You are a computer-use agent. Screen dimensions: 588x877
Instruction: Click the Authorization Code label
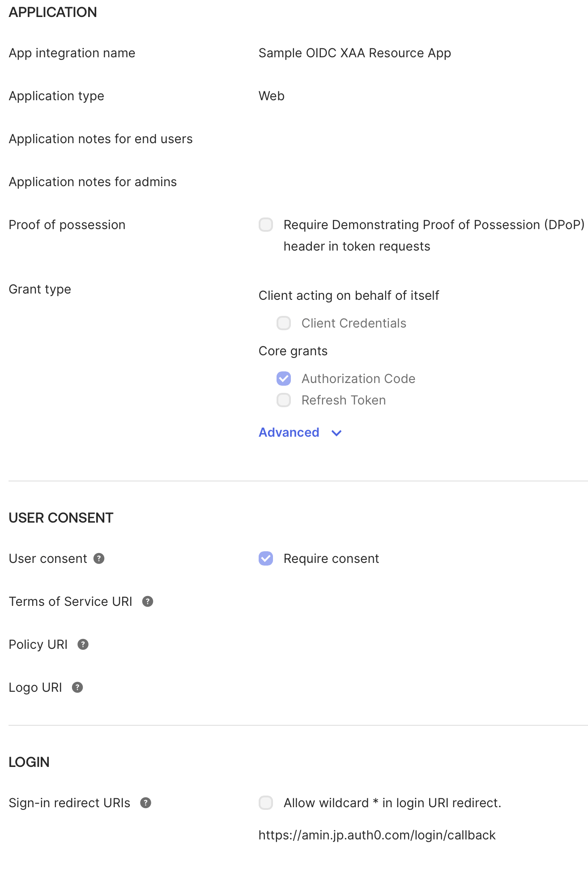coord(358,379)
